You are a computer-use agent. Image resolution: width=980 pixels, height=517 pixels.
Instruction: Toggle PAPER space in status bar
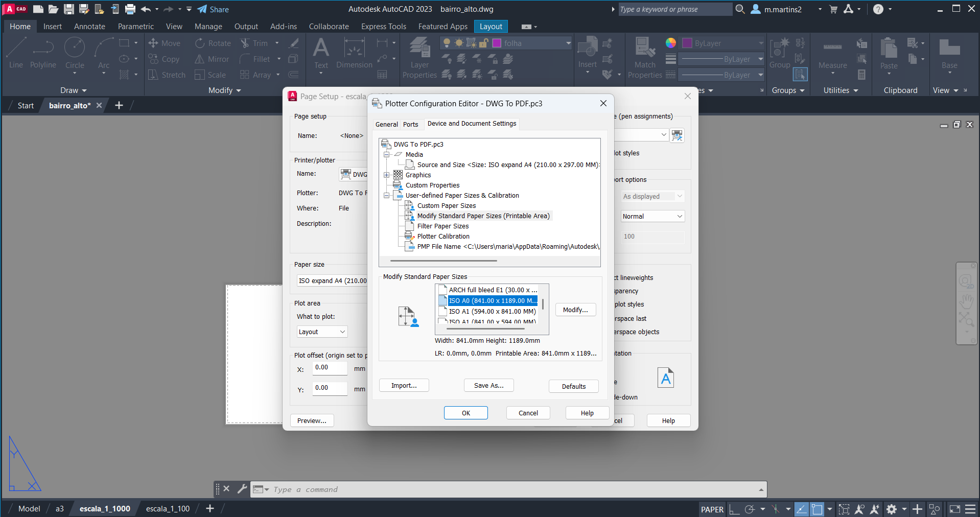point(712,509)
